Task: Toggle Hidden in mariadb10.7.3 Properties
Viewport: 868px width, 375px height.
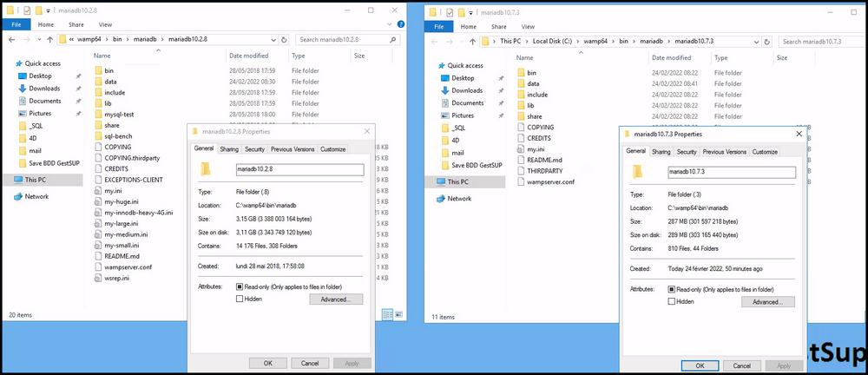Action: coord(672,302)
